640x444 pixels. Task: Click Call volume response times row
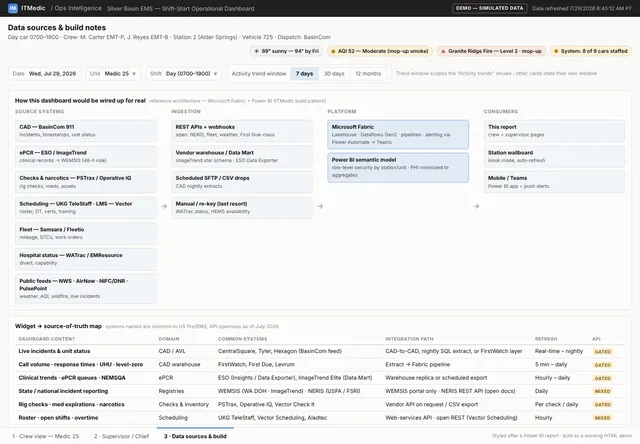320,364
